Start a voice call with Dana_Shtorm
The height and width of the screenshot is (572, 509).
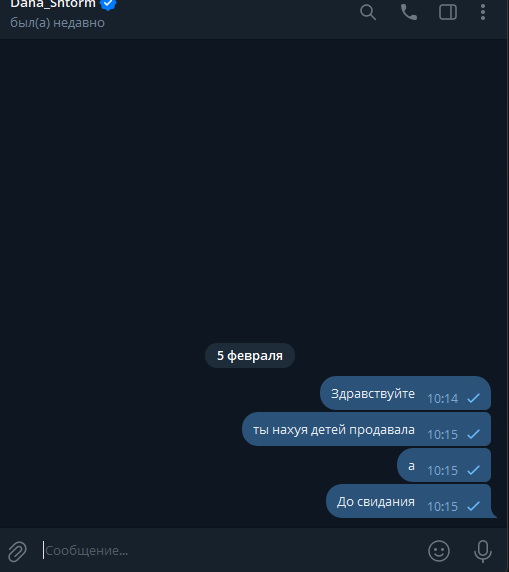pyautogui.click(x=409, y=12)
